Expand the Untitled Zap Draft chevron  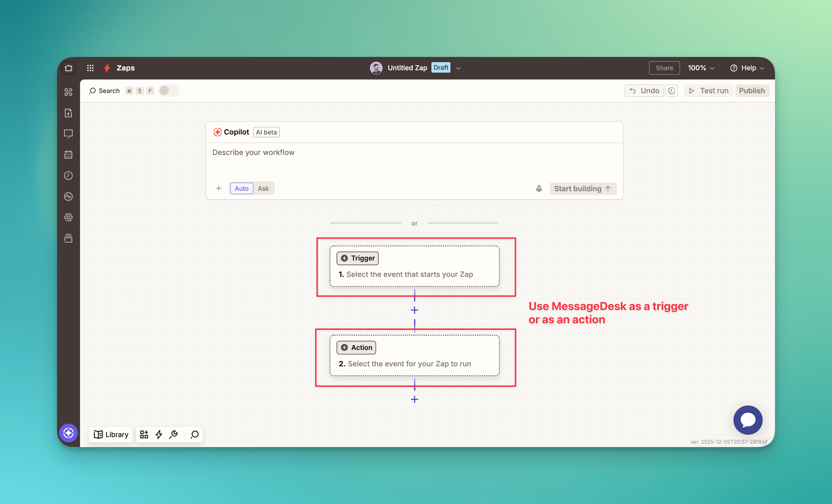coord(458,68)
